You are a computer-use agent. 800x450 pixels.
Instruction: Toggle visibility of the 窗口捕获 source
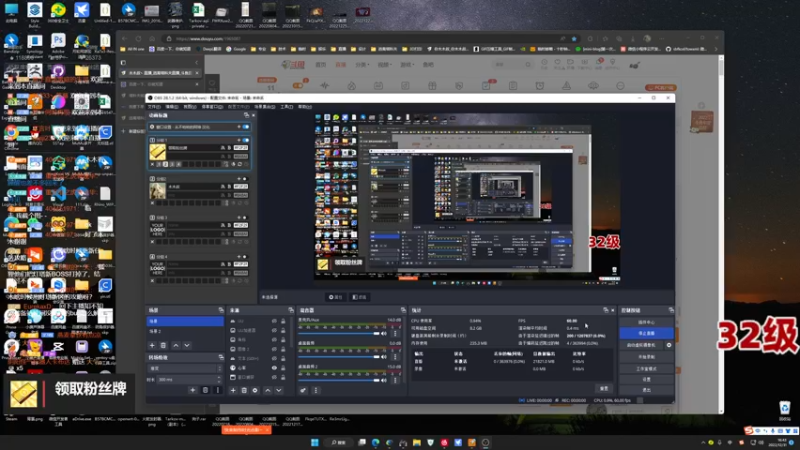pyautogui.click(x=274, y=377)
